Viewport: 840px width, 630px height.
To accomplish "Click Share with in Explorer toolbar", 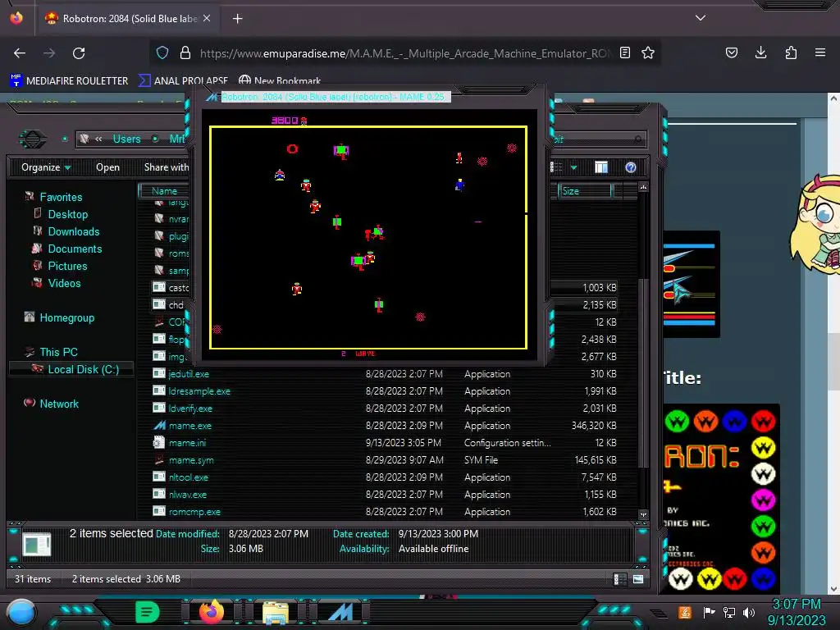I will click(x=166, y=167).
